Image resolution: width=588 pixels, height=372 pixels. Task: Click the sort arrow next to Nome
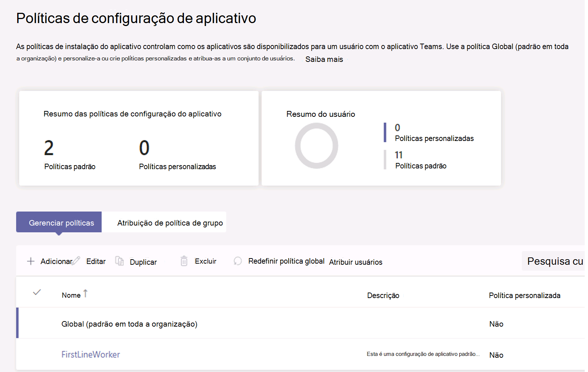click(86, 294)
